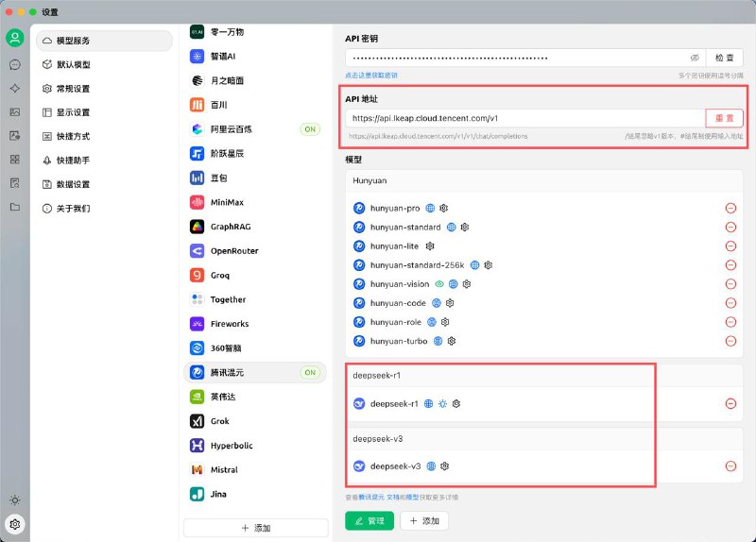Open the image painting sidebar icon
Viewport: 756px width, 542px height.
(15, 111)
